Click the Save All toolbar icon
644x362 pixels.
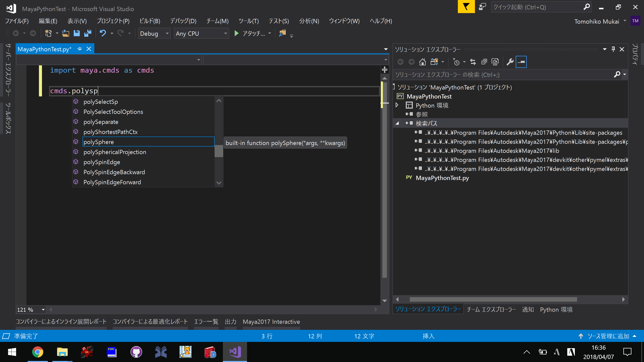click(88, 33)
